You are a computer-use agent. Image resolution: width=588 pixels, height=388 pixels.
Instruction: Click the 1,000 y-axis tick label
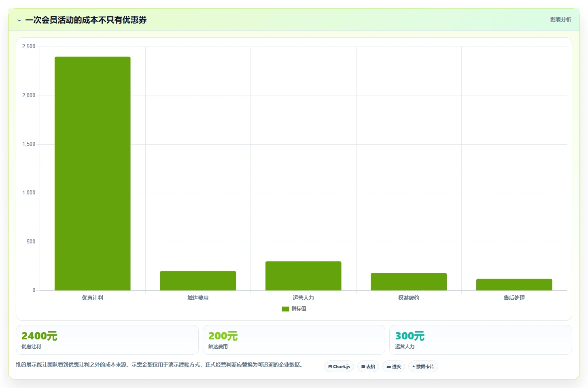tap(29, 193)
